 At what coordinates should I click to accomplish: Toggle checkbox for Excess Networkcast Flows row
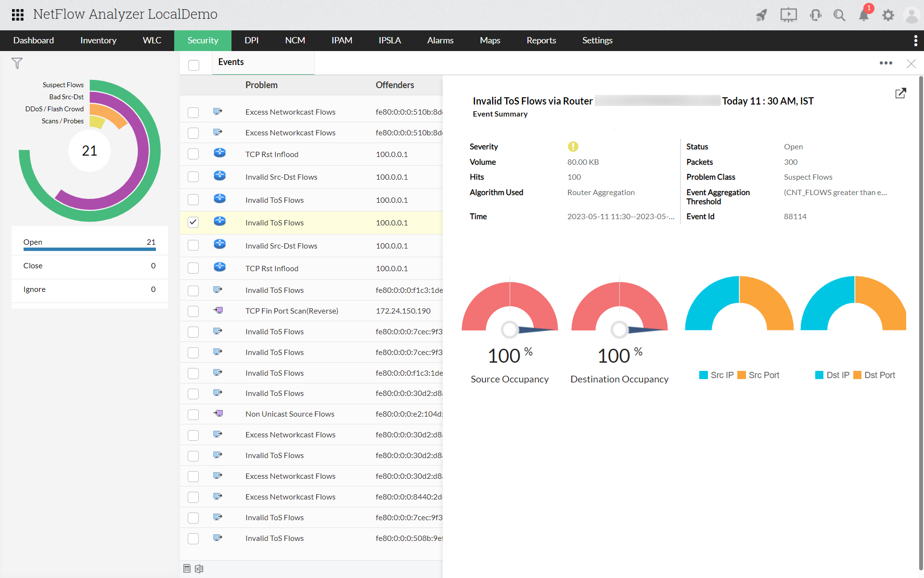tap(193, 111)
